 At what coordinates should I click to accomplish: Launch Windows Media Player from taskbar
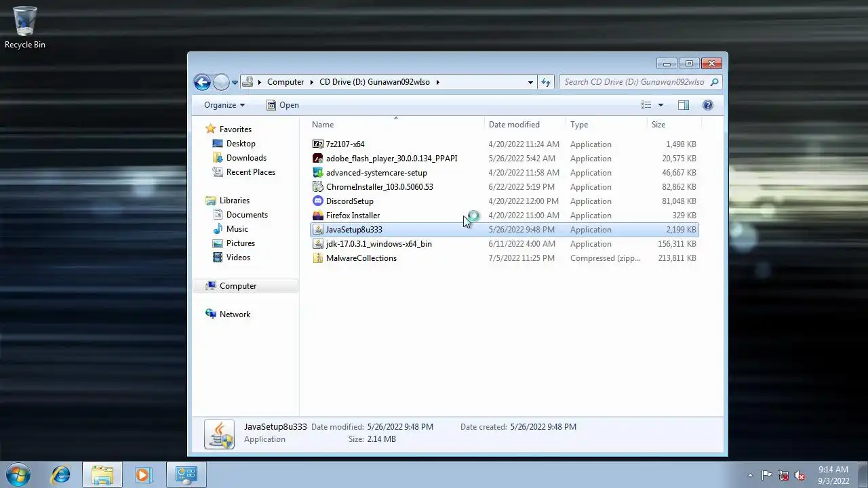(144, 474)
